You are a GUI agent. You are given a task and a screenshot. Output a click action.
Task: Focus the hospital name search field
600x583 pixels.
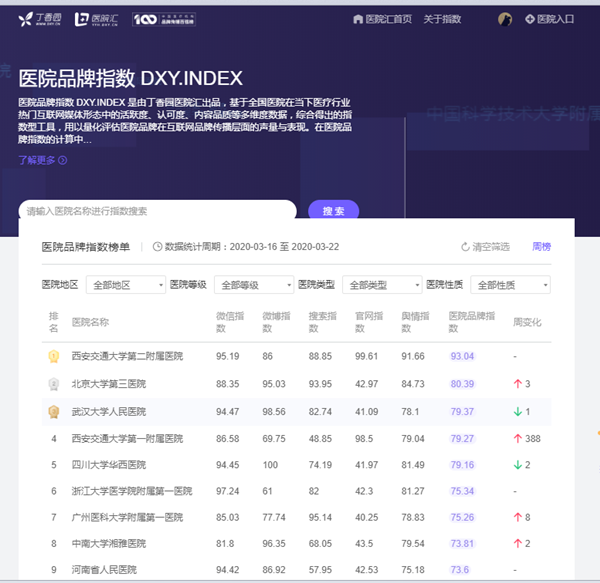157,211
